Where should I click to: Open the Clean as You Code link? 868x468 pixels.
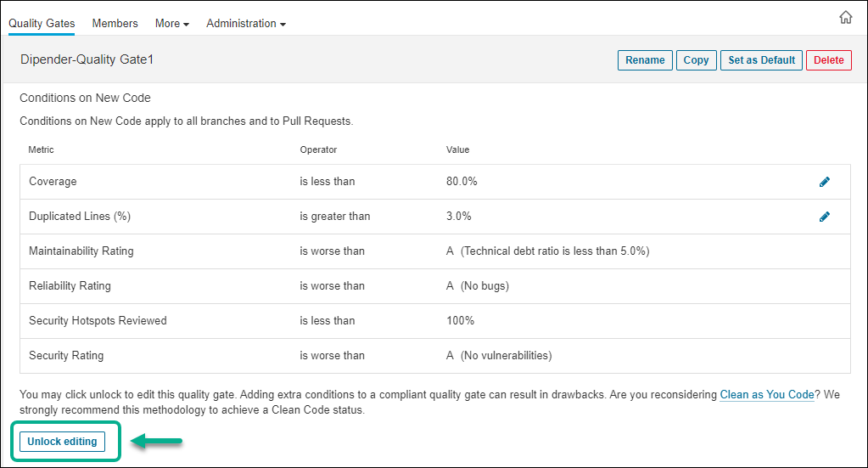click(766, 395)
